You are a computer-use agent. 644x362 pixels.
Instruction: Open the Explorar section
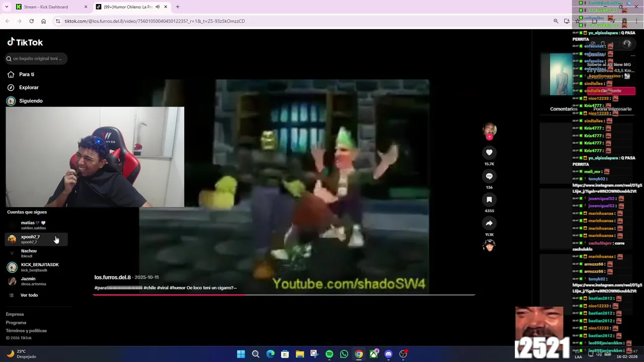click(29, 87)
